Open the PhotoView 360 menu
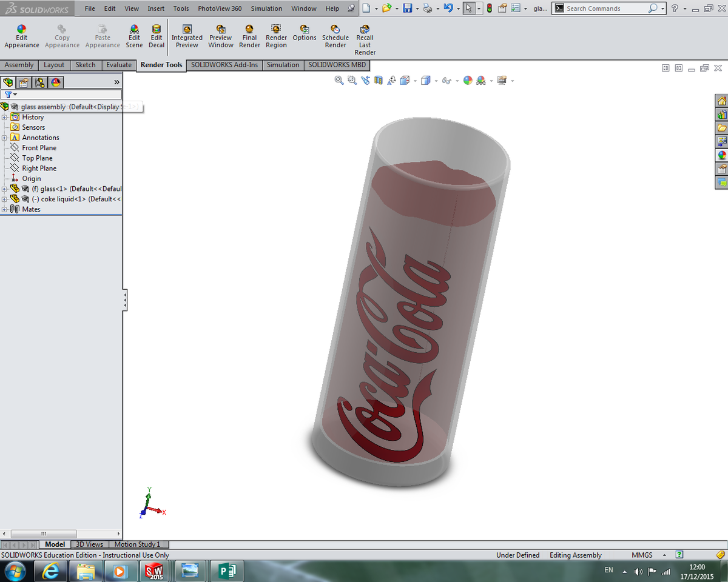 point(220,8)
